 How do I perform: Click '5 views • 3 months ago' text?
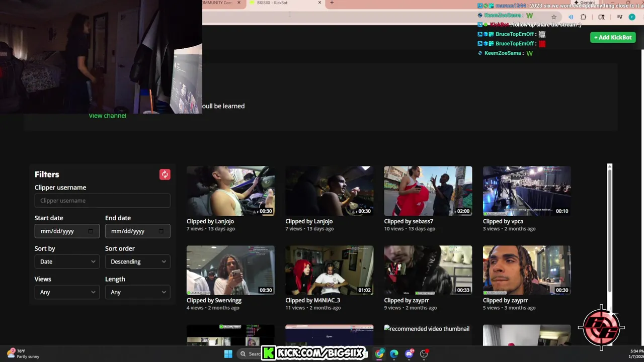[x=509, y=308]
